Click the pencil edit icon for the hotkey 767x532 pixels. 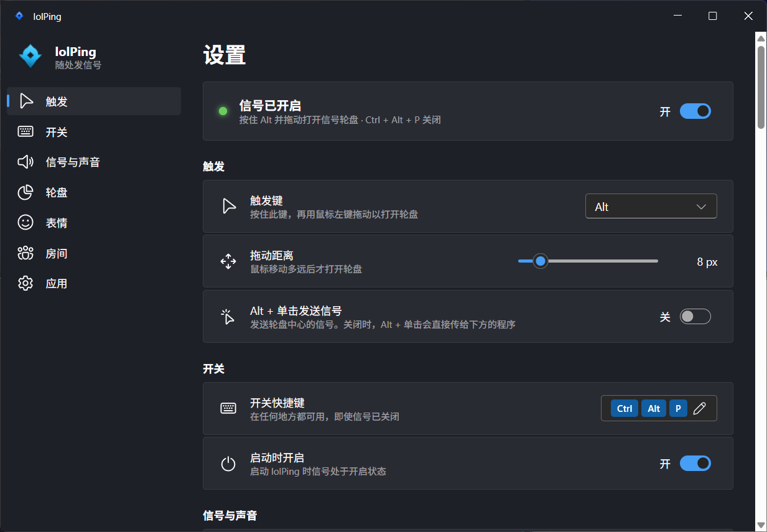(699, 408)
